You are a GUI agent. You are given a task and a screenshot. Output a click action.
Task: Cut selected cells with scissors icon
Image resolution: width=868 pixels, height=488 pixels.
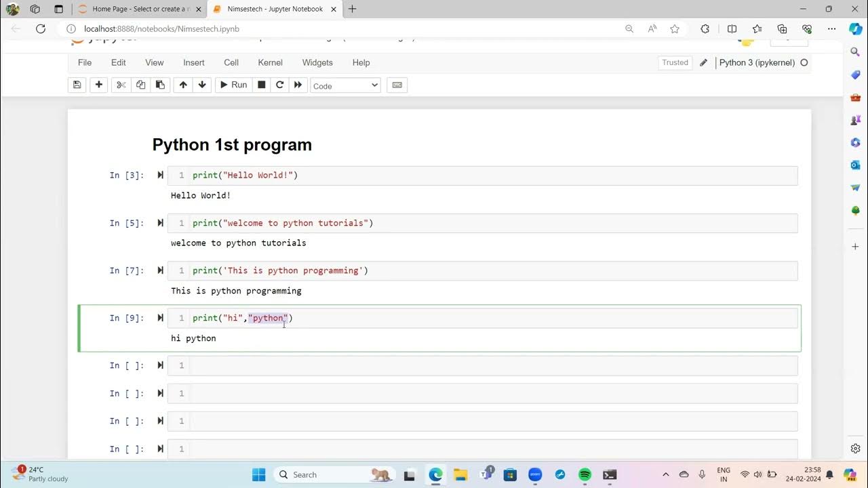click(x=121, y=85)
